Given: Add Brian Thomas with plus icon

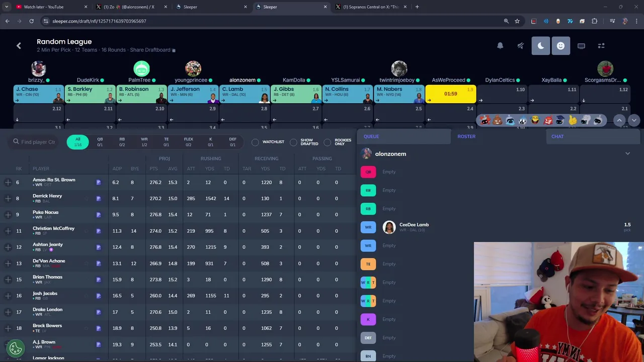Looking at the screenshot, I should coord(8,280).
